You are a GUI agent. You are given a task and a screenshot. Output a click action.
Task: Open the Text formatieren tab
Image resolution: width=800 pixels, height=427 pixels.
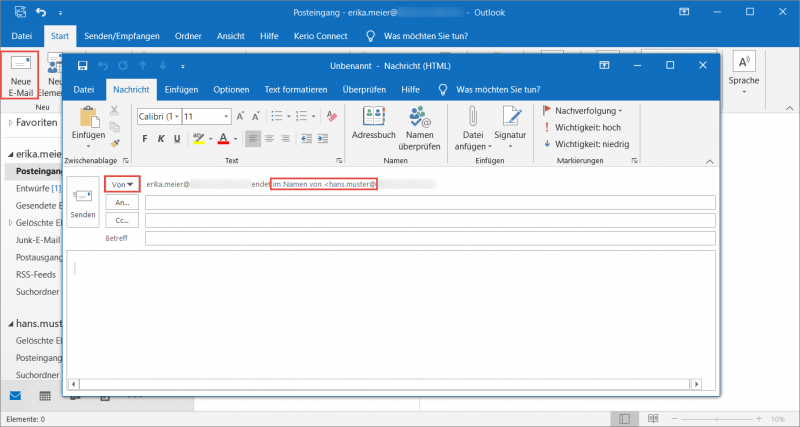click(296, 89)
